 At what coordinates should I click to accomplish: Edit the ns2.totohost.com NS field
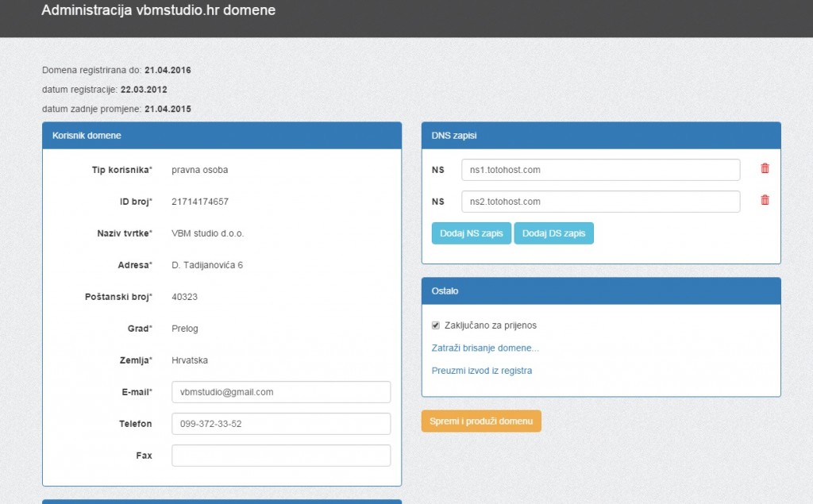tap(601, 202)
